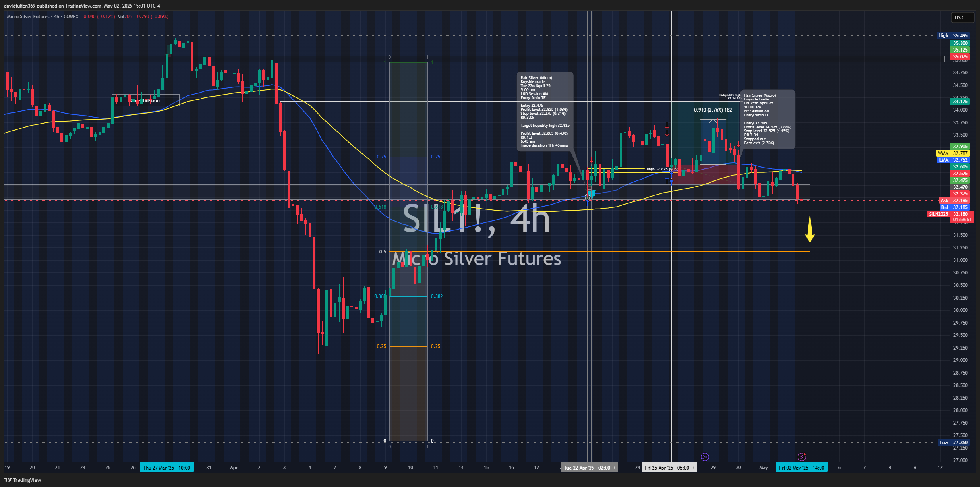Click the red 35.075 price tag
The image size is (980, 487).
coord(960,56)
